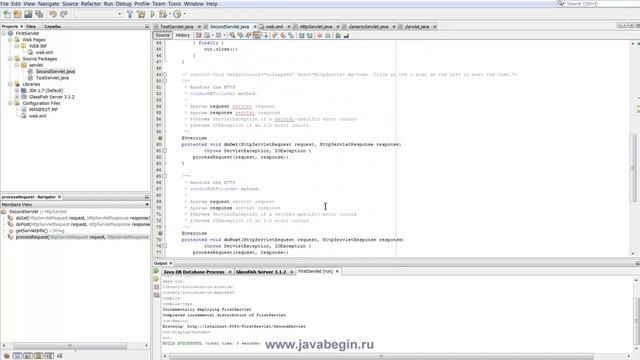640x360 pixels.
Task: Toggle the first filter button in Navigator footer
Action: [18, 356]
